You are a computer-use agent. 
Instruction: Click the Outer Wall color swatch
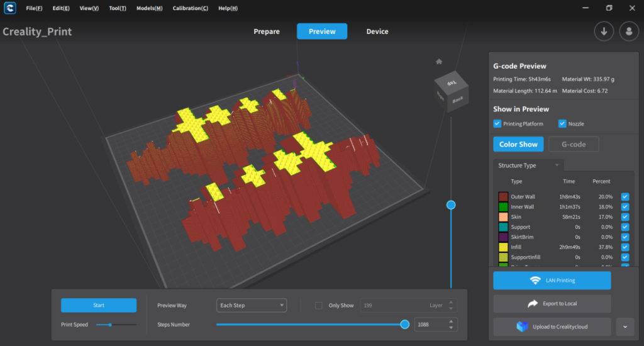coord(503,197)
